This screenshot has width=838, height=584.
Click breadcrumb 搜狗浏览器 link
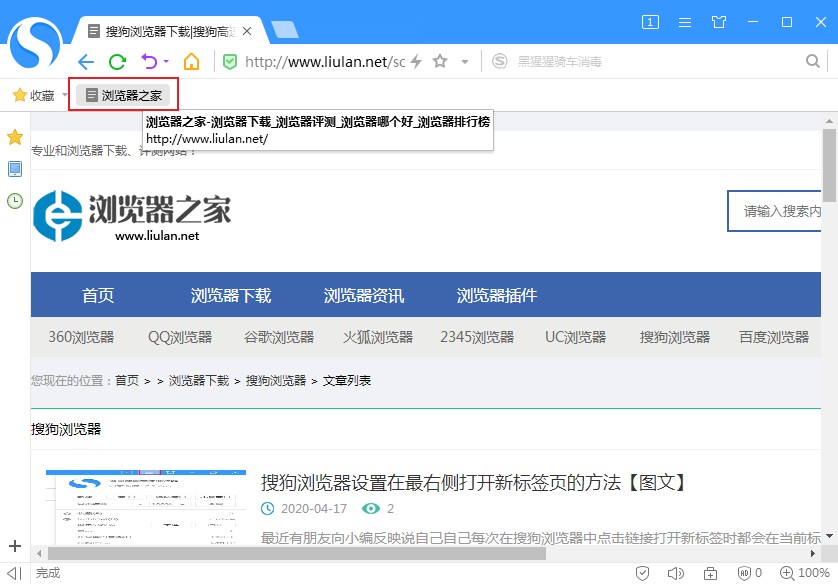pos(276,380)
